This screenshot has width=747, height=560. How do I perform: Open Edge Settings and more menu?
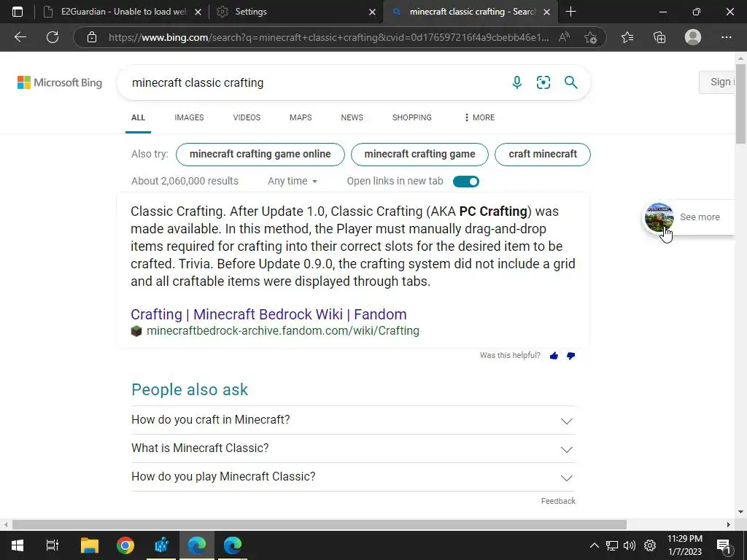pyautogui.click(x=726, y=37)
